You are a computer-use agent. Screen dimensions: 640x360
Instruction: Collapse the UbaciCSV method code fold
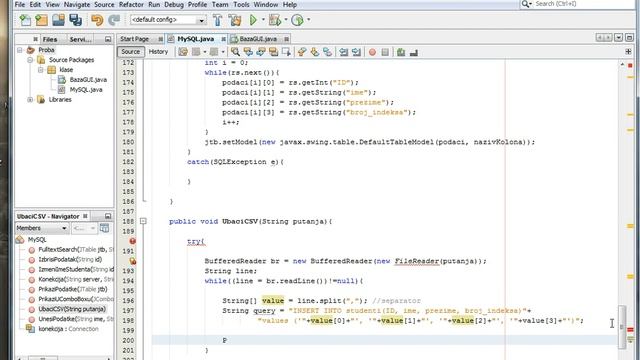tap(143, 221)
